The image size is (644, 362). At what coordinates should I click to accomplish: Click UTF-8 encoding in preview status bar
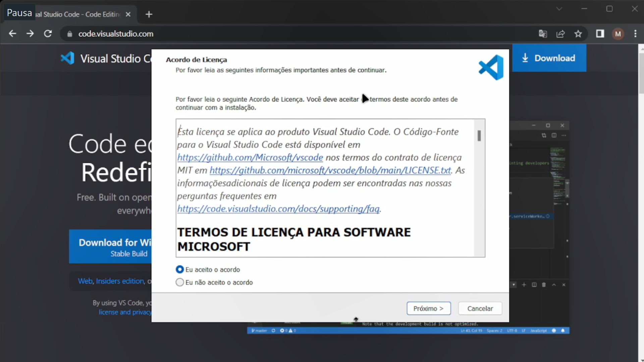tap(512, 330)
